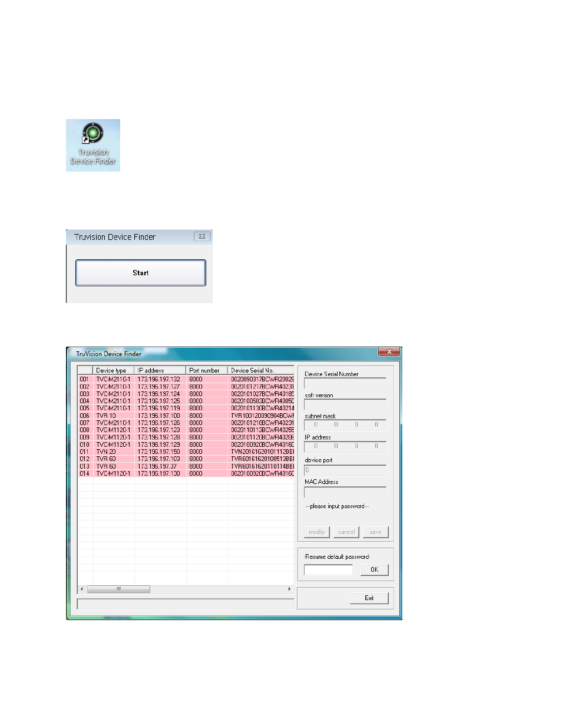Click the Device Serial Number field
The image size is (562, 728).
[x=345, y=383]
